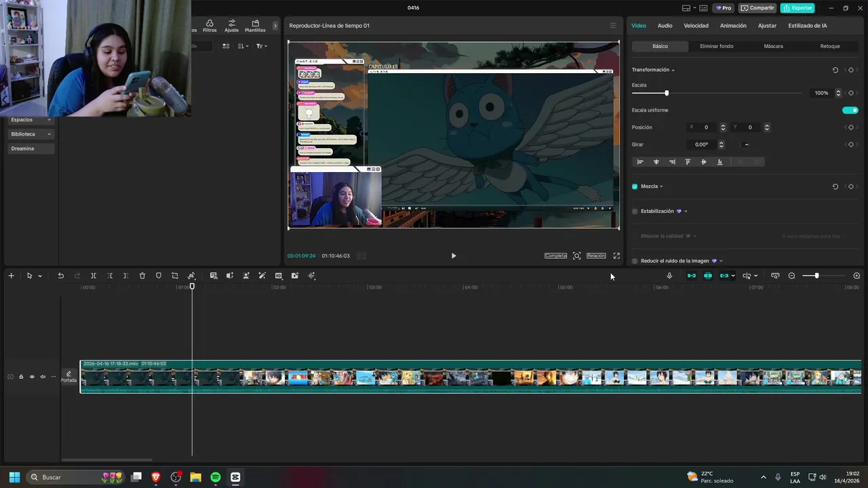868x488 pixels.
Task: Uncheck the Mezcla checkbox
Action: [x=635, y=186]
